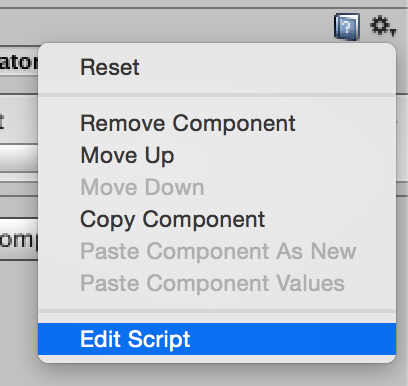Open the component help reference book icon

click(347, 27)
